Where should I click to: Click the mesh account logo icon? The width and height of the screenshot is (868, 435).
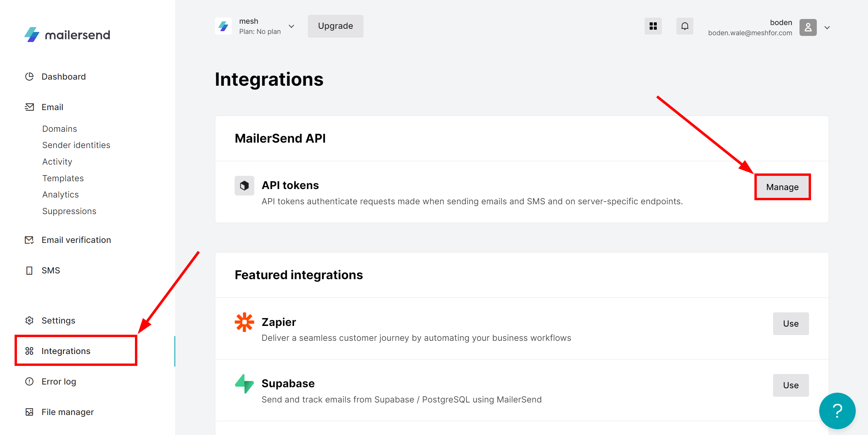point(223,26)
